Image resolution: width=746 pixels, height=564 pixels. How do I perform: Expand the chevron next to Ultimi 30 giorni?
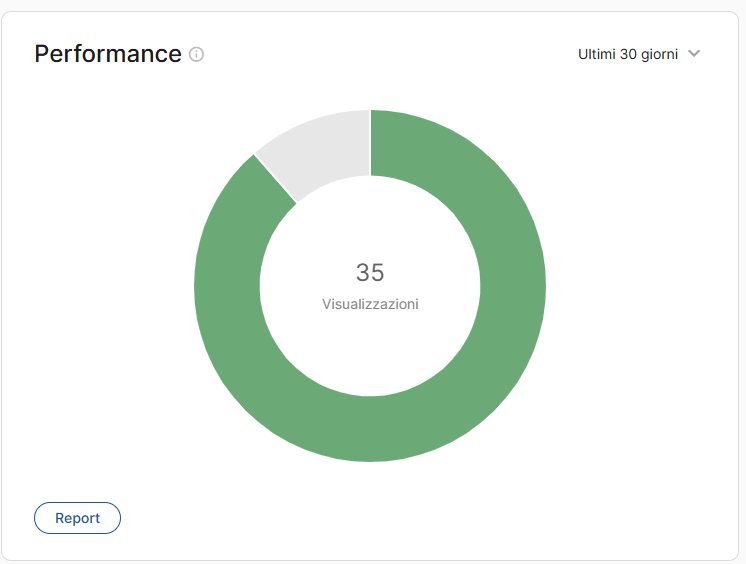tap(694, 54)
